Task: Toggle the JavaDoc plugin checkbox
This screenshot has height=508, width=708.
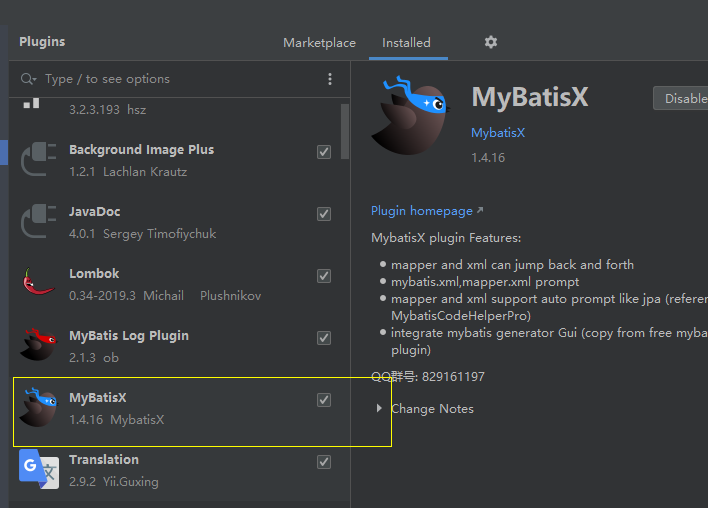Action: [324, 214]
